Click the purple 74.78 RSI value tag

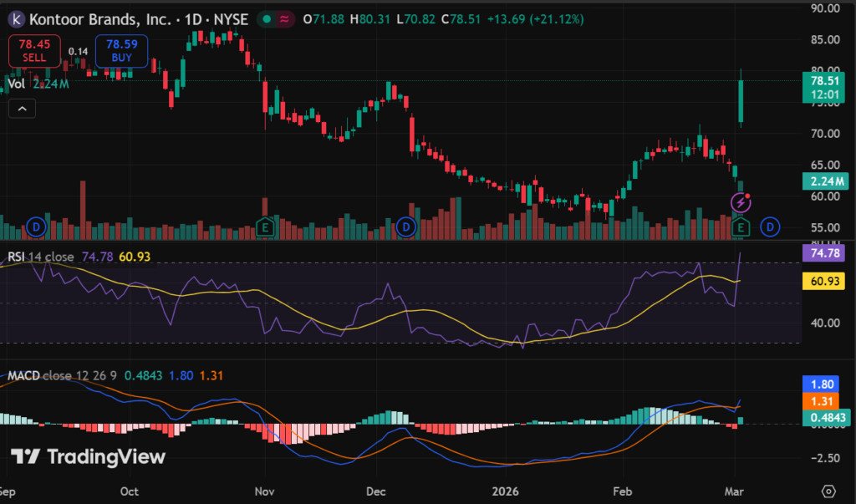point(823,252)
